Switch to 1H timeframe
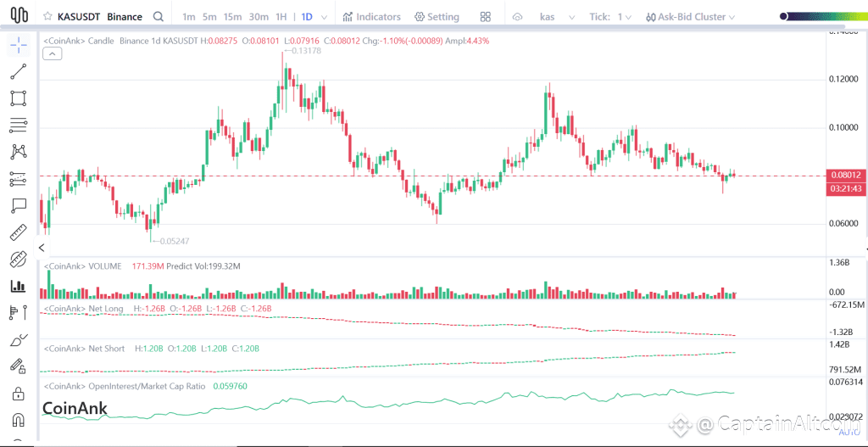 click(281, 17)
